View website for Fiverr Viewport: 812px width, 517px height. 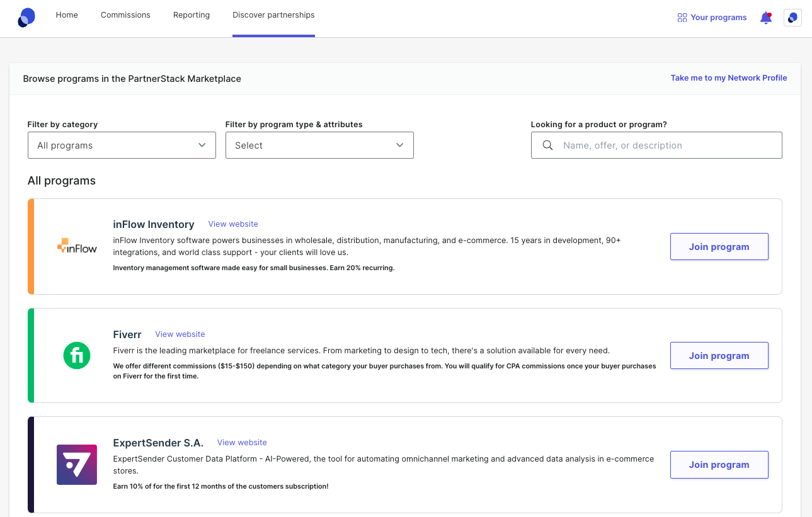[x=180, y=334]
